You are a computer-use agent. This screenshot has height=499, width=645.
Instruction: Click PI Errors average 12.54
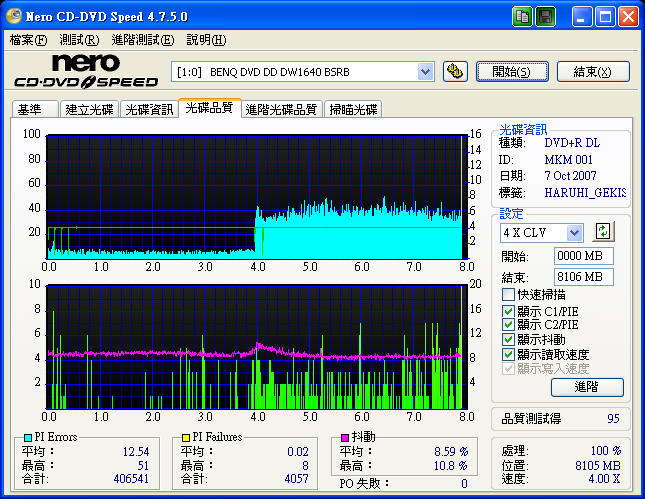click(x=136, y=452)
